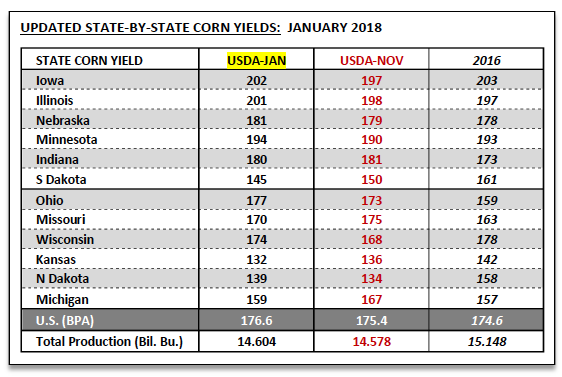Image resolution: width=562 pixels, height=377 pixels.
Task: Click Nebraska USDA-NOV value 179
Action: [x=372, y=120]
